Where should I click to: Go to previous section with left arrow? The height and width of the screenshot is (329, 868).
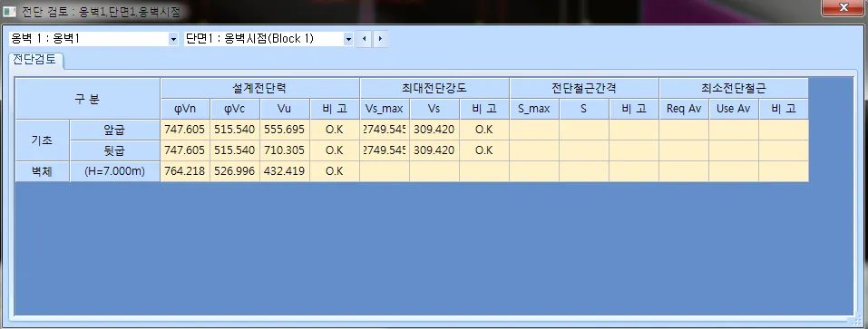coord(364,39)
